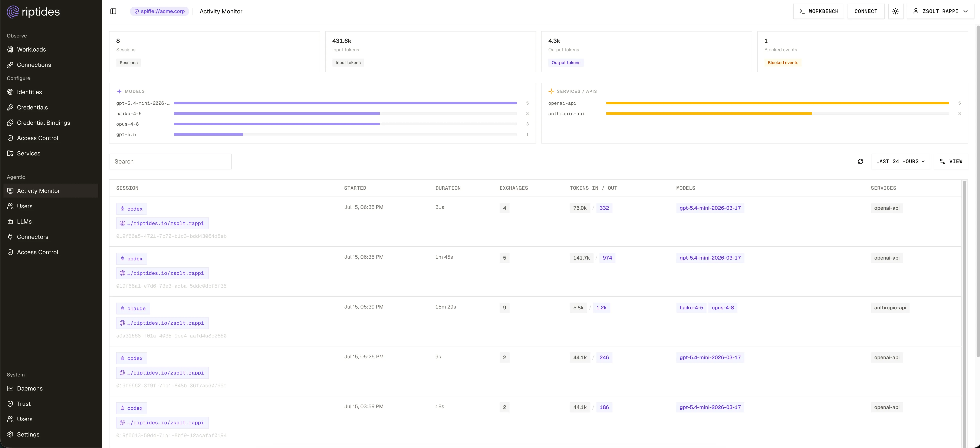Click the refresh icon near Last 24 Hours
The width and height of the screenshot is (980, 448).
click(861, 162)
